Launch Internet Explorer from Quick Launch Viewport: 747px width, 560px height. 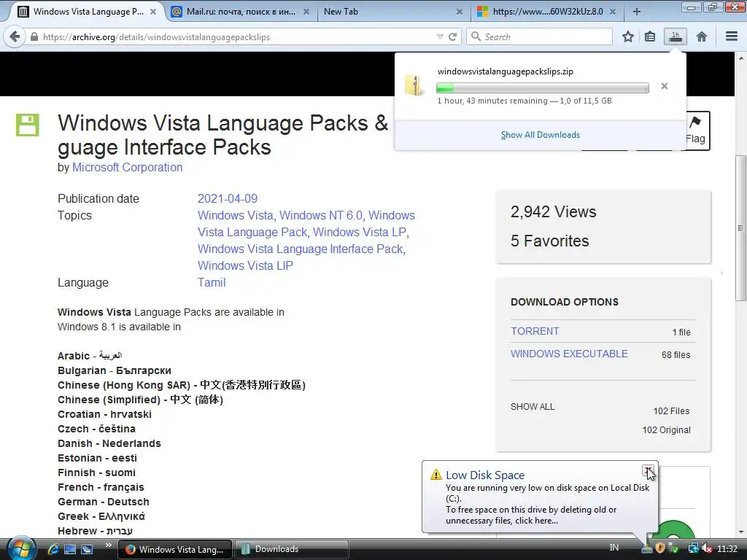53,549
